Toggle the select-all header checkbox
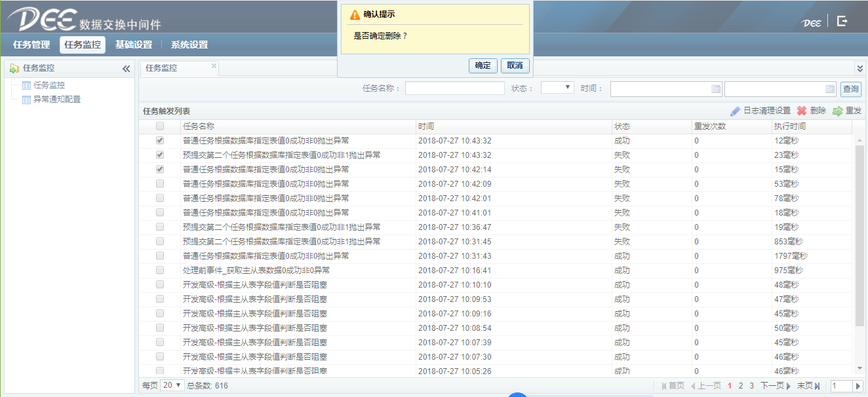Image resolution: width=868 pixels, height=397 pixels. point(160,126)
